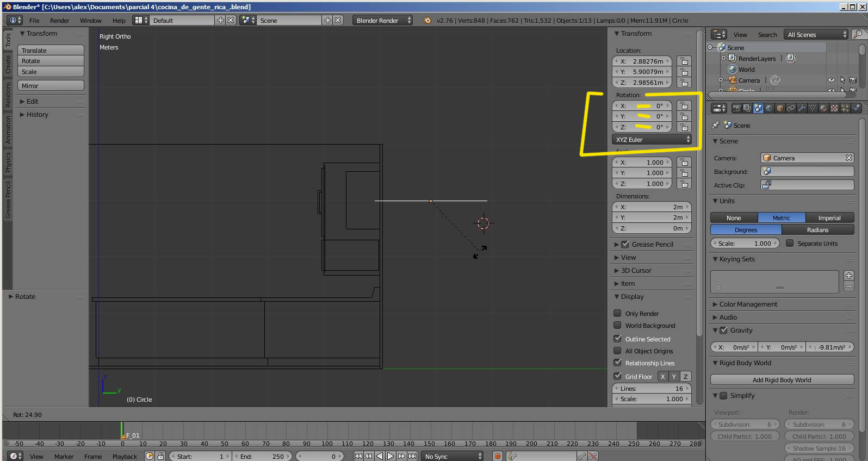Screen dimensions: 868x461
Task: Click the Add Rigid Body World button
Action: point(782,380)
